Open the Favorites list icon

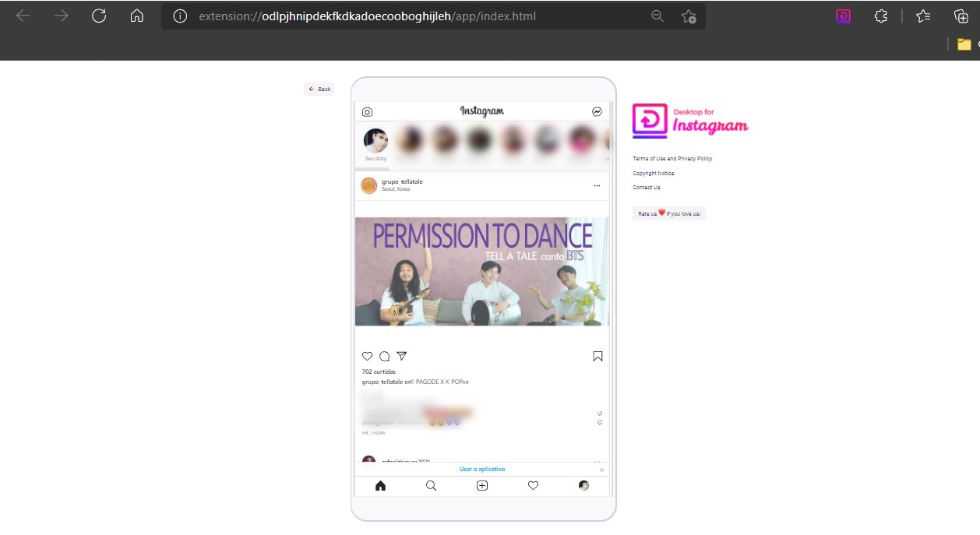point(923,16)
